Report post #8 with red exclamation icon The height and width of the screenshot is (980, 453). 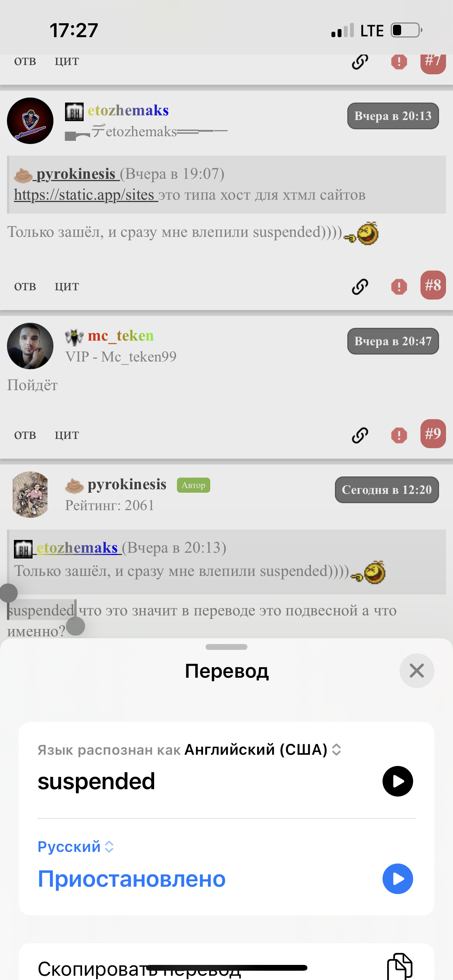(399, 287)
